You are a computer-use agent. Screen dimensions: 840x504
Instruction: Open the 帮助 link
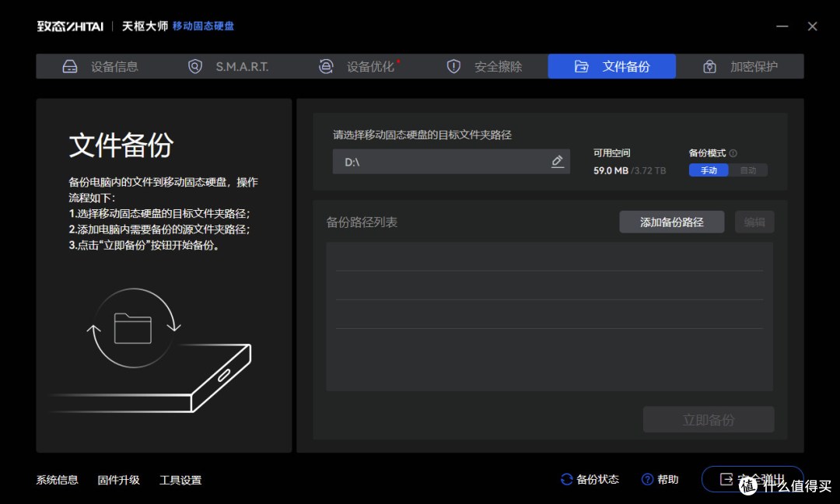click(660, 479)
